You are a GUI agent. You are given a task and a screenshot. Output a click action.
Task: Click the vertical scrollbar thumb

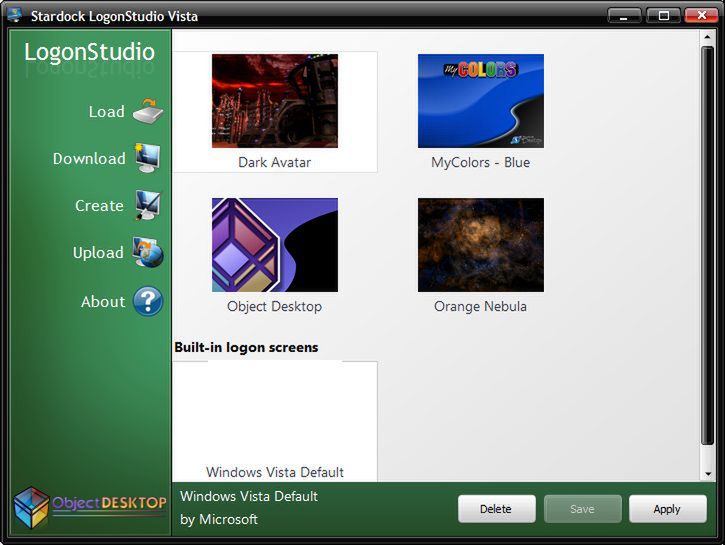(x=707, y=245)
